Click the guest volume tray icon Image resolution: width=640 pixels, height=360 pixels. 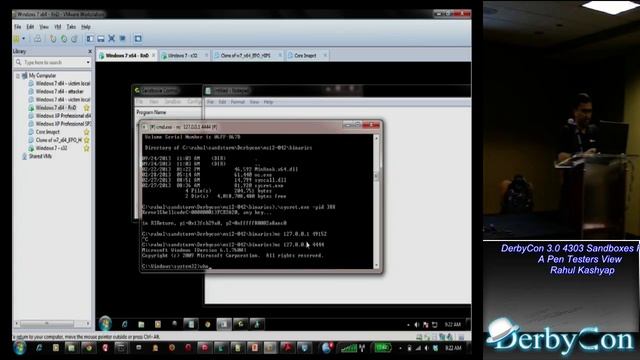pos(417,325)
